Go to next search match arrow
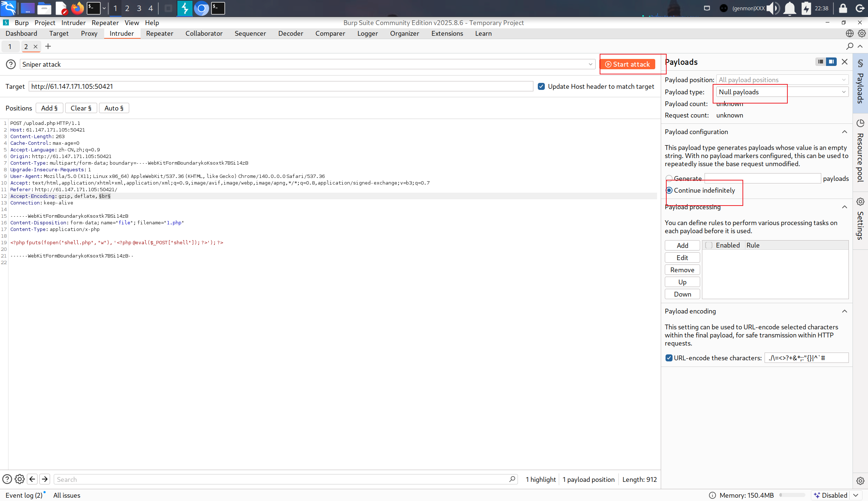The height and width of the screenshot is (501, 868). click(45, 479)
